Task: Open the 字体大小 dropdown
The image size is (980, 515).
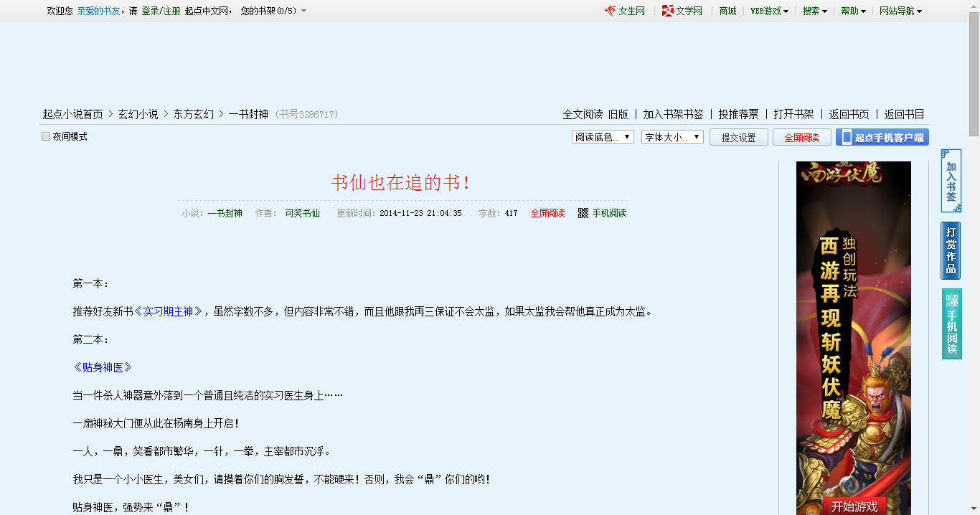Action: pos(672,137)
